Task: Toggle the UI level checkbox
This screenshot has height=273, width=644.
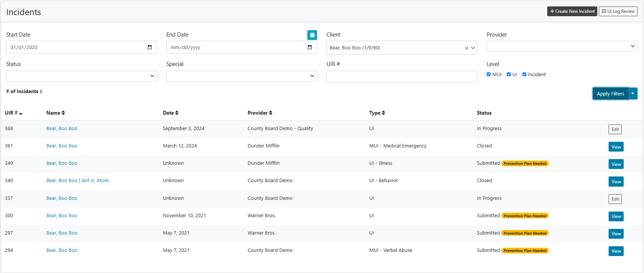Action: point(509,74)
